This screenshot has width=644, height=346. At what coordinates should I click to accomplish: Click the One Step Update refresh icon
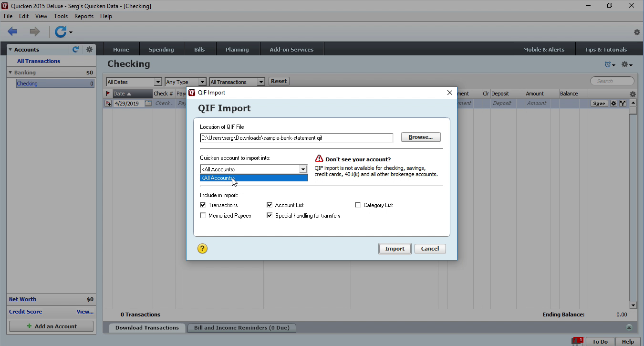(x=61, y=32)
